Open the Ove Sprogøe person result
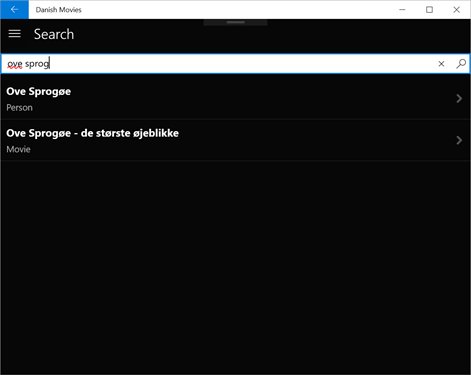 coord(235,99)
